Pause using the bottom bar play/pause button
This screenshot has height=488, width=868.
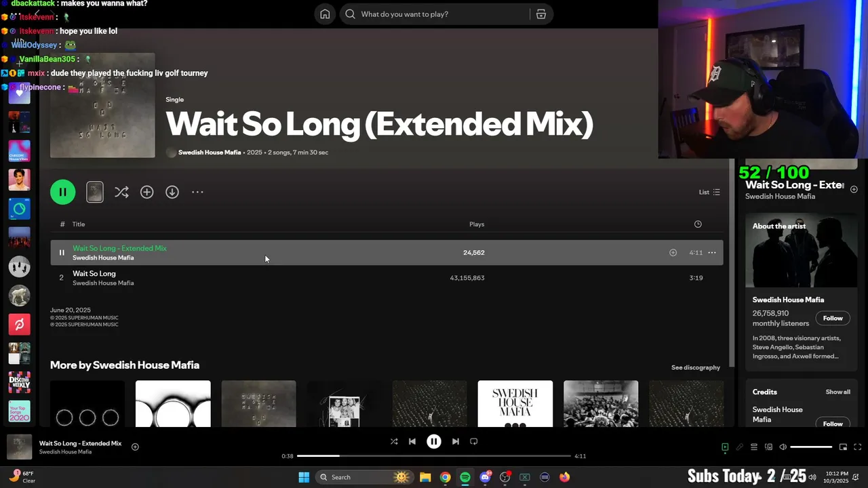434,441
